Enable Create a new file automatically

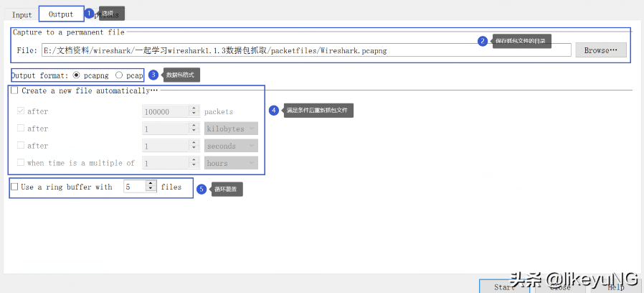15,90
